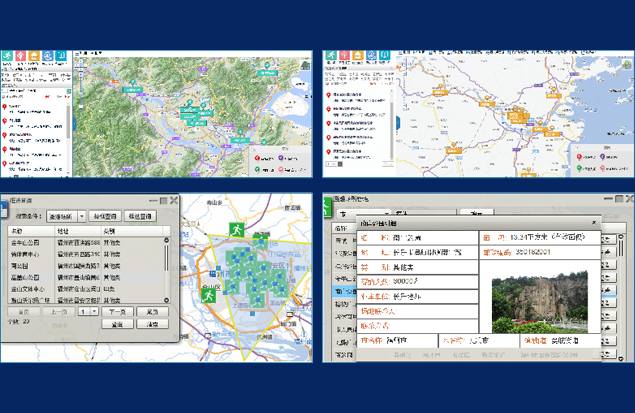Click the '查询' query button

(117, 324)
